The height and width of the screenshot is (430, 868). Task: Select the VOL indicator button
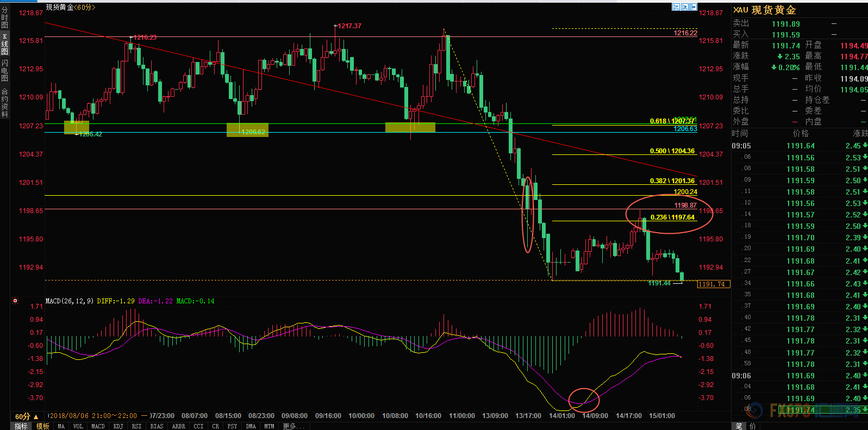[x=78, y=426]
